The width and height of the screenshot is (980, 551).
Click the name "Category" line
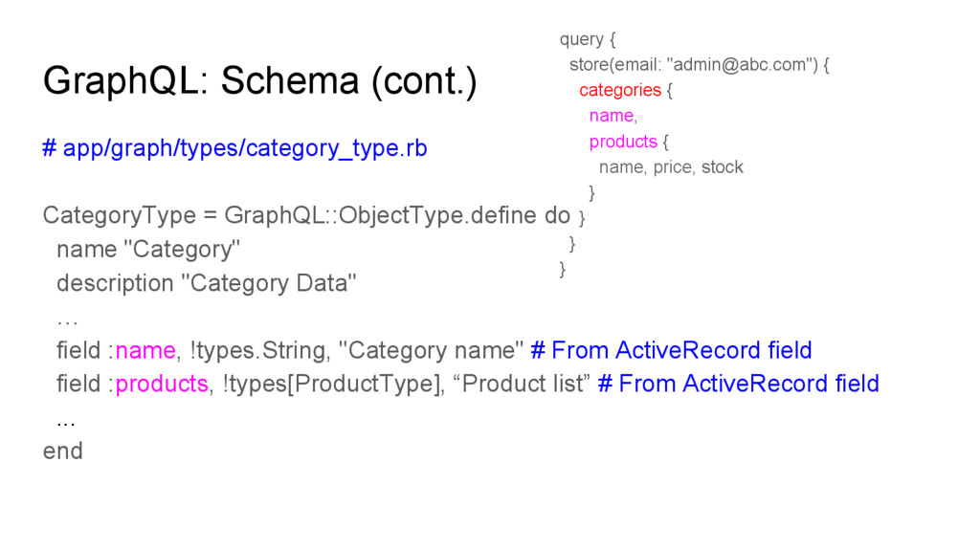click(x=148, y=250)
